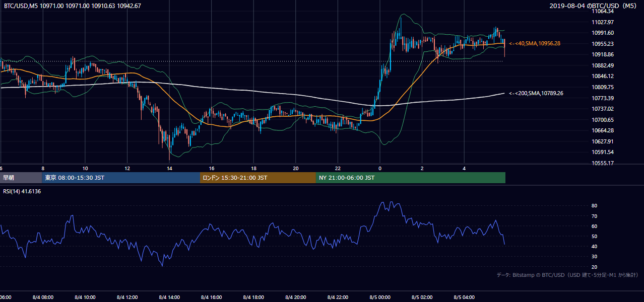Click RSI axis level 50
This screenshot has width=644, height=302.
click(595, 236)
